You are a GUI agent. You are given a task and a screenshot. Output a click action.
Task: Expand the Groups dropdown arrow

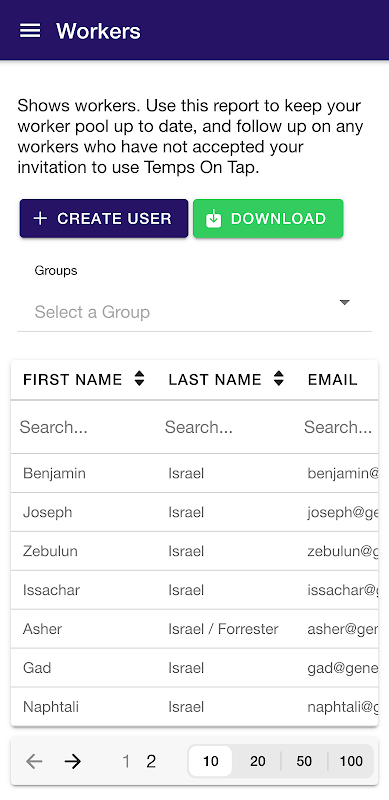[345, 303]
